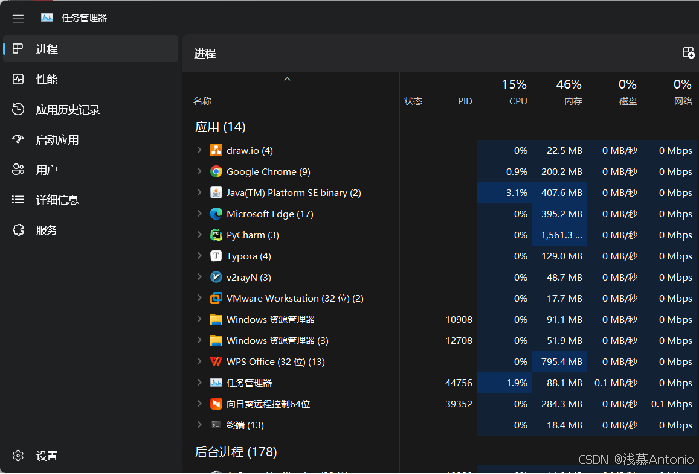Viewport: 699px width, 474px height.
Task: Click the WPS Office icon
Action: [x=216, y=362]
